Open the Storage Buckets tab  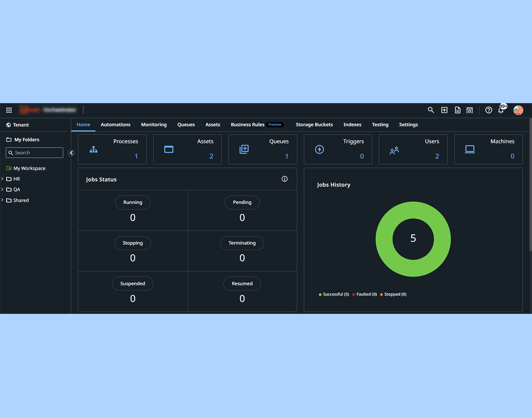pyautogui.click(x=314, y=125)
